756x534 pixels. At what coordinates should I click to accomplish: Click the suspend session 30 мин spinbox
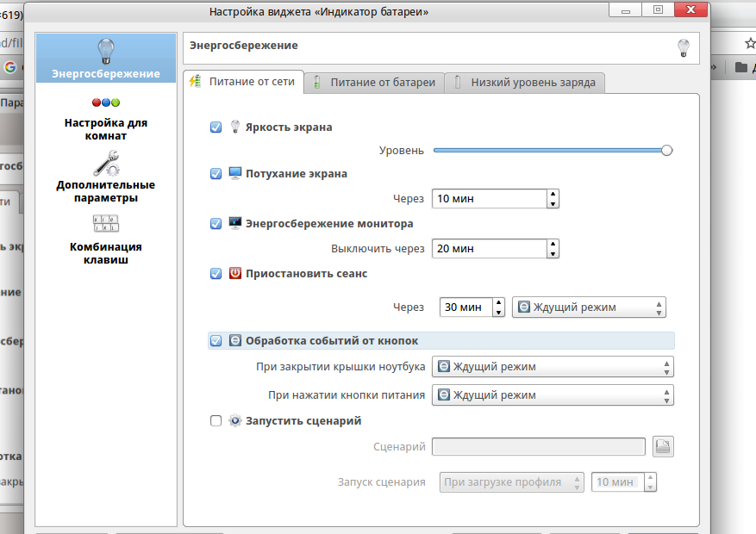point(465,307)
